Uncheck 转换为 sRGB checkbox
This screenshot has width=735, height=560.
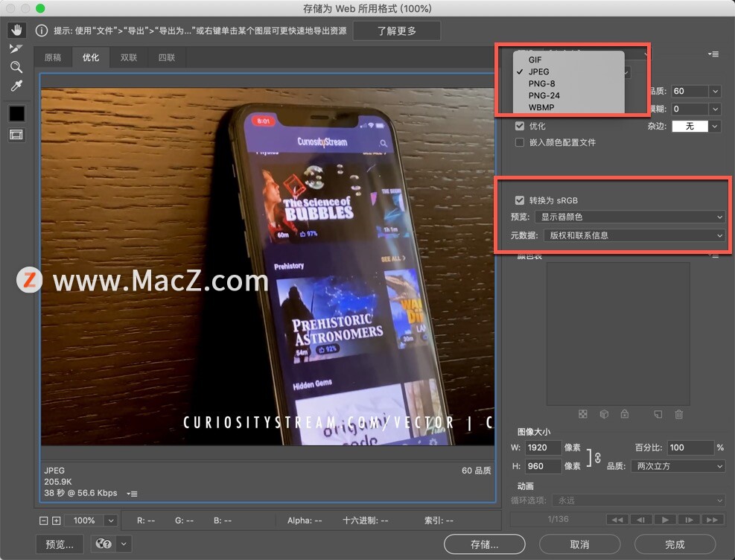[519, 200]
